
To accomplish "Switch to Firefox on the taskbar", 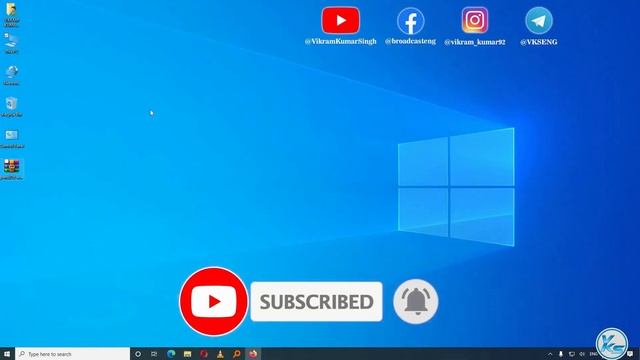I will point(253,354).
